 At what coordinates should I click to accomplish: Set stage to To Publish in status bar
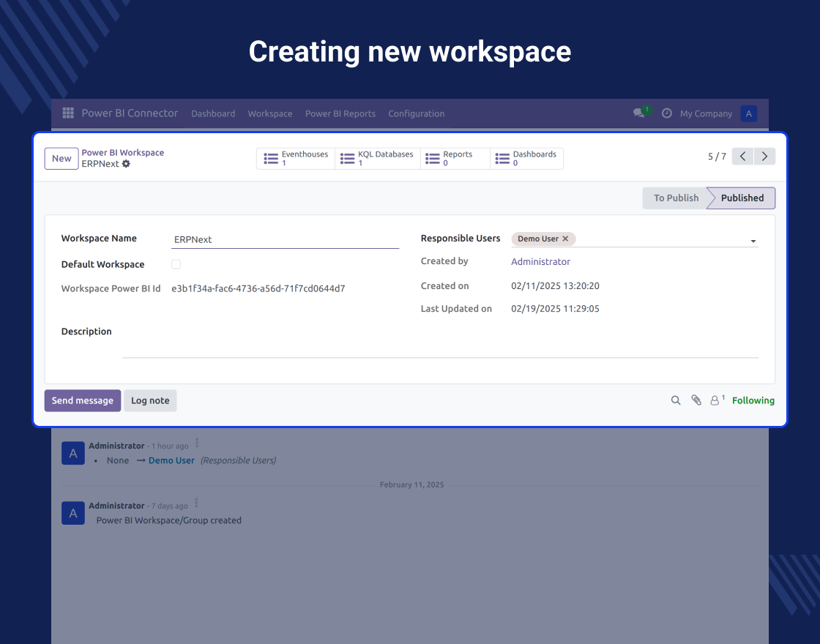click(x=675, y=198)
